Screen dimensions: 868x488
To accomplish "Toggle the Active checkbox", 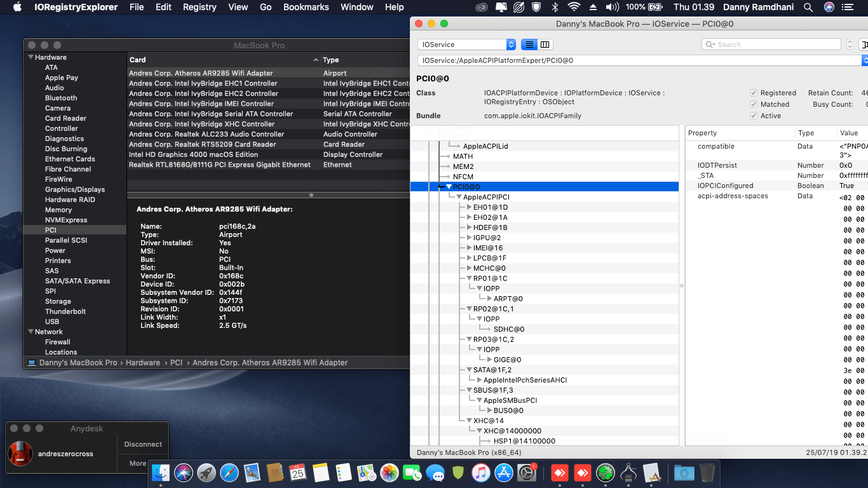I will (754, 116).
